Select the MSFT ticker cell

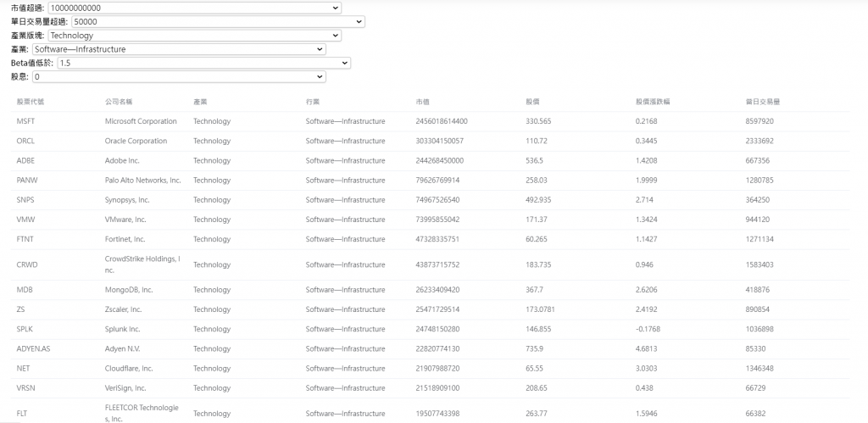coord(25,121)
